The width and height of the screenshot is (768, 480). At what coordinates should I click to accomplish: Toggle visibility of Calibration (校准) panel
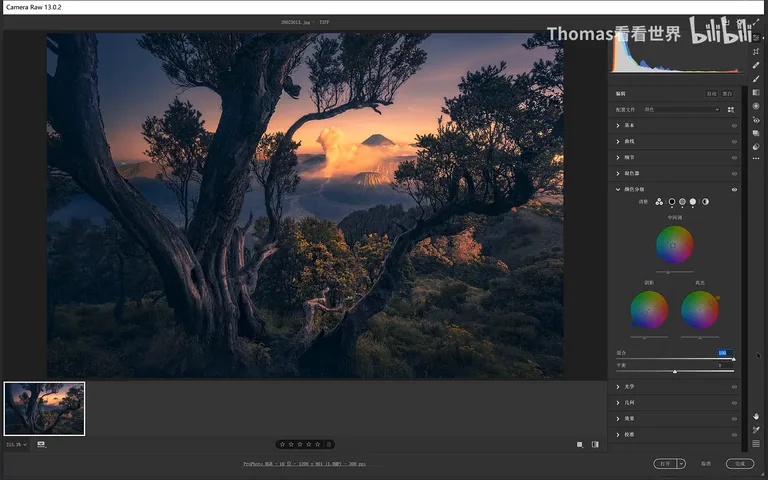point(734,435)
